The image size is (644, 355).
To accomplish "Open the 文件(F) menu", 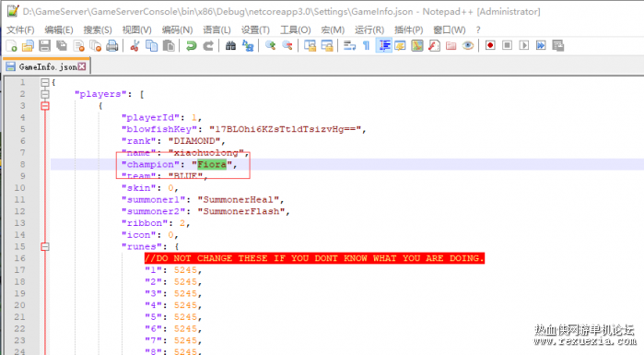I will click(20, 30).
